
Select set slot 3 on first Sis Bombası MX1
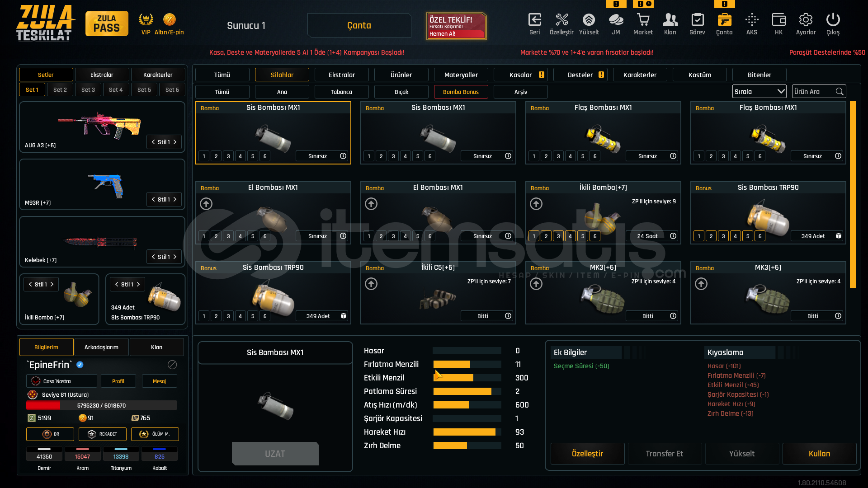(x=228, y=156)
